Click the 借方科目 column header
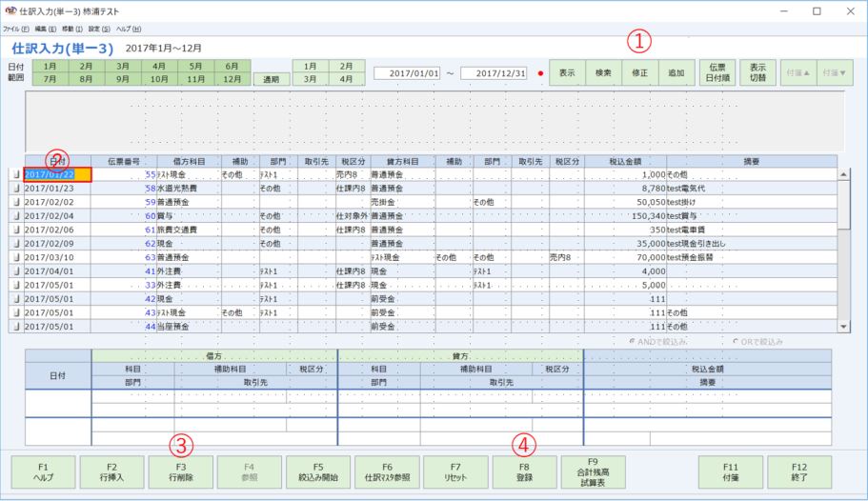Screen dimensions: 868x501 pyautogui.click(x=190, y=162)
